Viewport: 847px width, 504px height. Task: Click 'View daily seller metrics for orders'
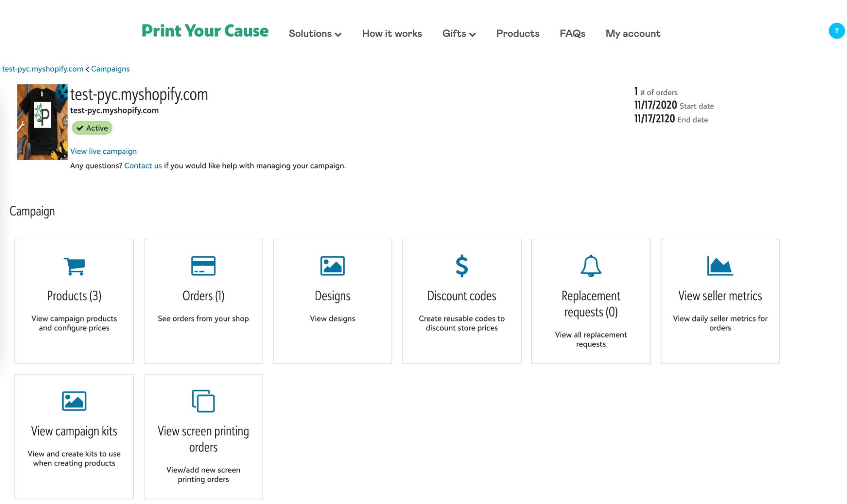point(720,323)
